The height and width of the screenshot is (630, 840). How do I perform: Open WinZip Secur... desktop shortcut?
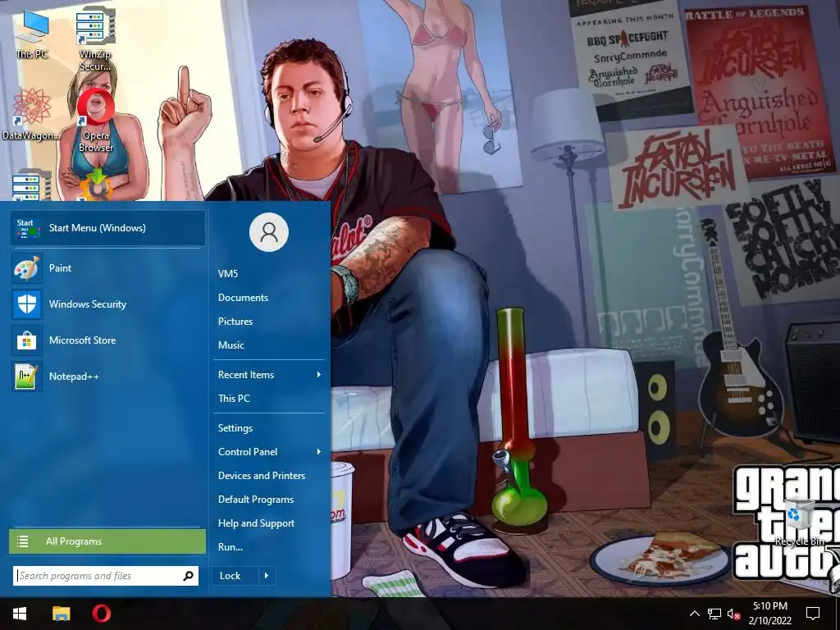pyautogui.click(x=95, y=39)
